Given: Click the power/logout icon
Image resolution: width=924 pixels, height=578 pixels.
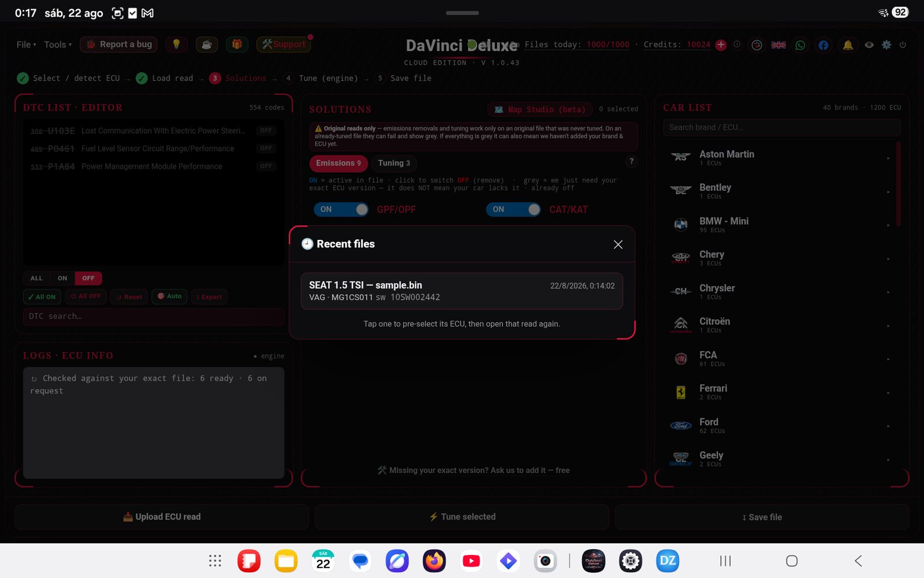Looking at the screenshot, I should 903,45.
